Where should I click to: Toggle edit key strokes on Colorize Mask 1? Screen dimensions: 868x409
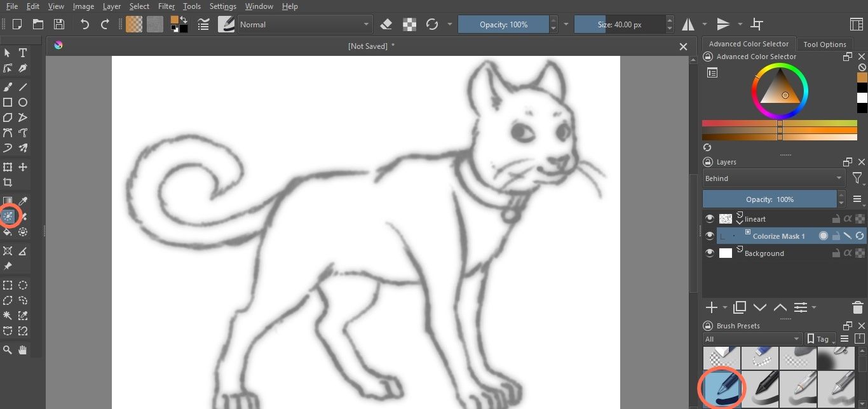848,236
